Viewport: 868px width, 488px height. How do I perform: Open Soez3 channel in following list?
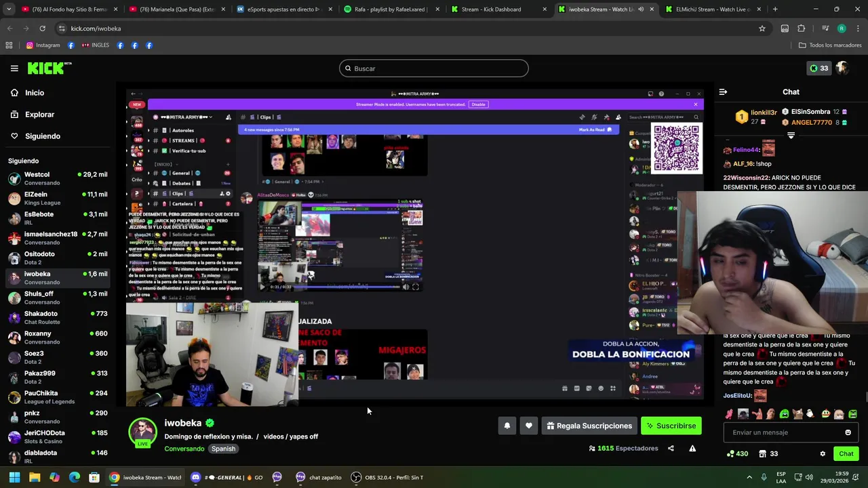click(x=58, y=357)
